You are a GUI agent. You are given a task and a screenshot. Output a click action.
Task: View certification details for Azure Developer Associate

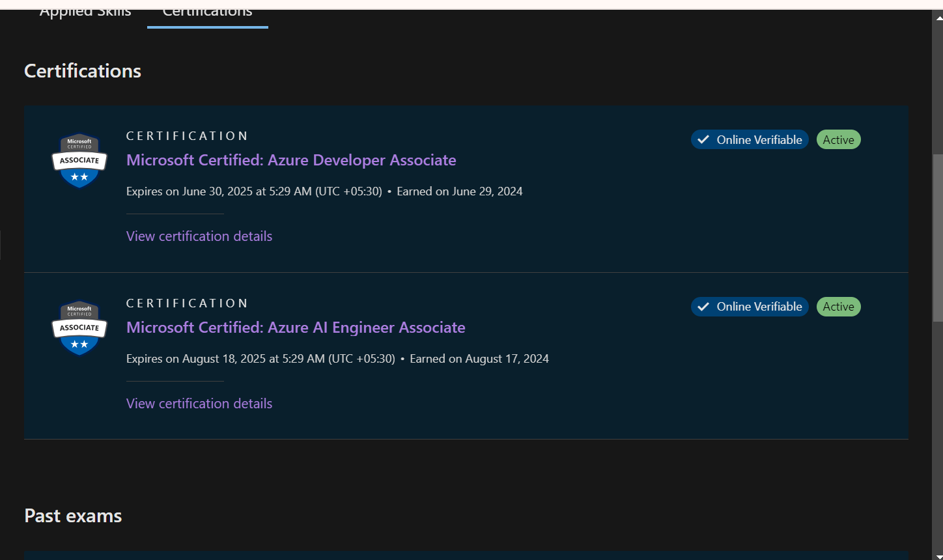[199, 236]
